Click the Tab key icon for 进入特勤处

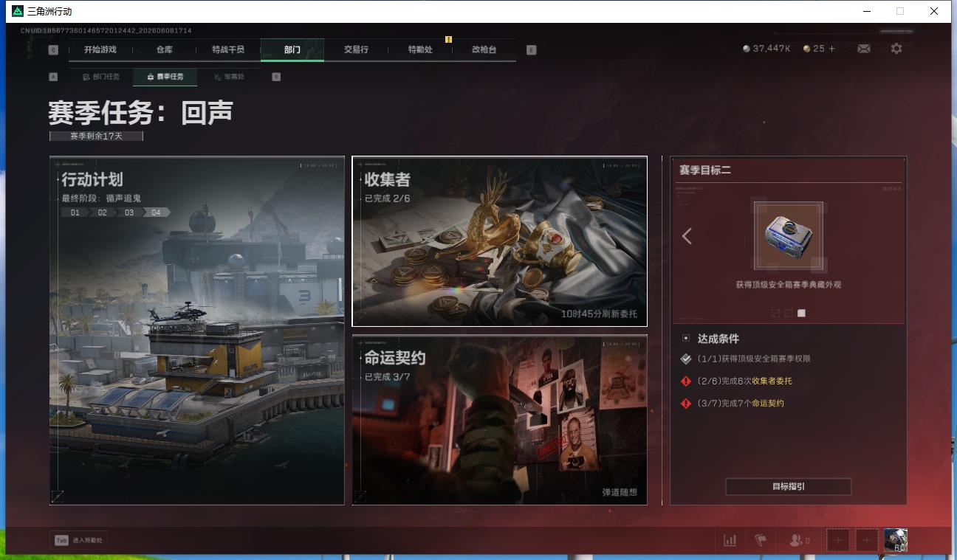pos(61,540)
